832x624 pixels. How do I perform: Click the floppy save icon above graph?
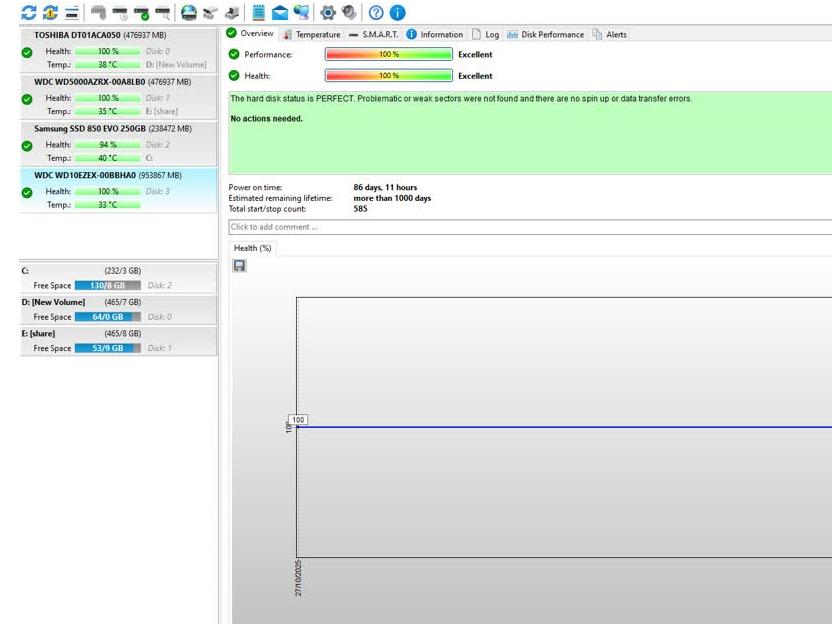coord(239,265)
